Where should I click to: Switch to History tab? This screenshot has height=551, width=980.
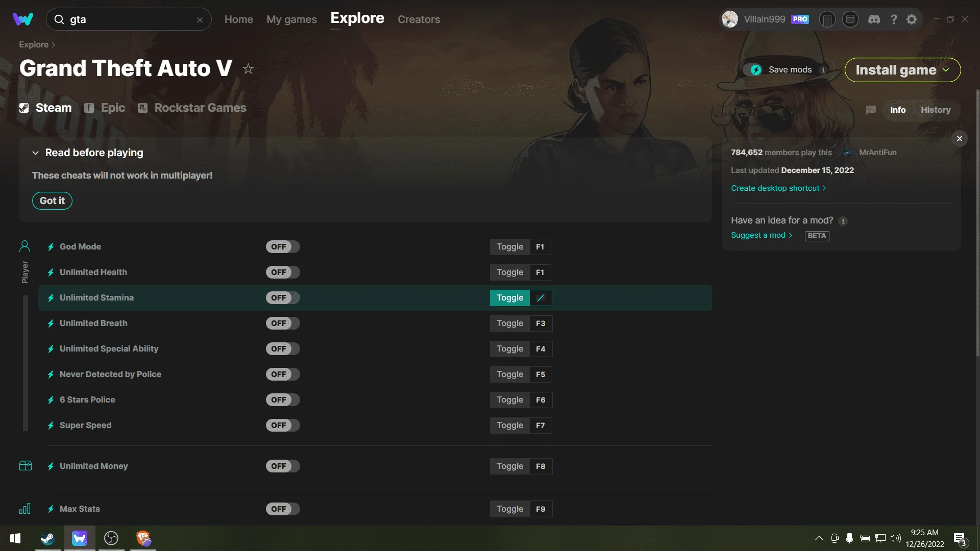(x=936, y=110)
